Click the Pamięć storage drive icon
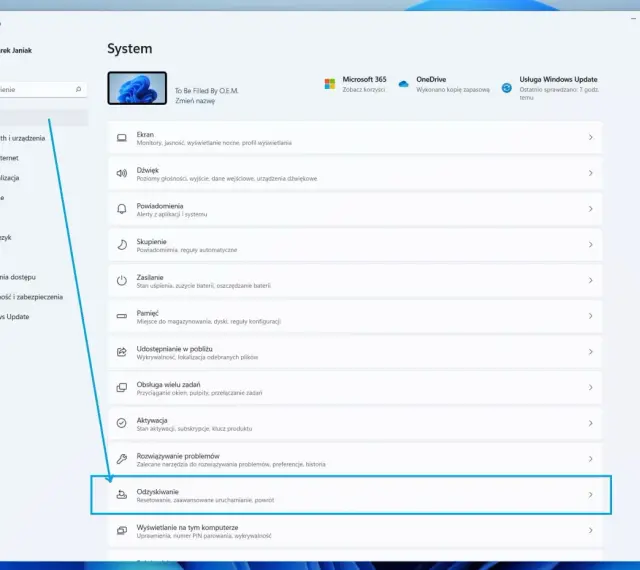Image resolution: width=640 pixels, height=570 pixels. click(122, 316)
